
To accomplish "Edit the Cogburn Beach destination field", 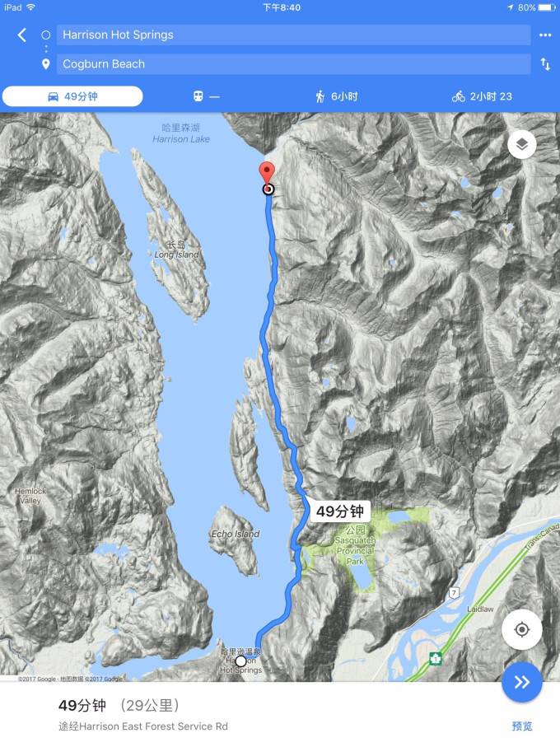I will point(293,64).
